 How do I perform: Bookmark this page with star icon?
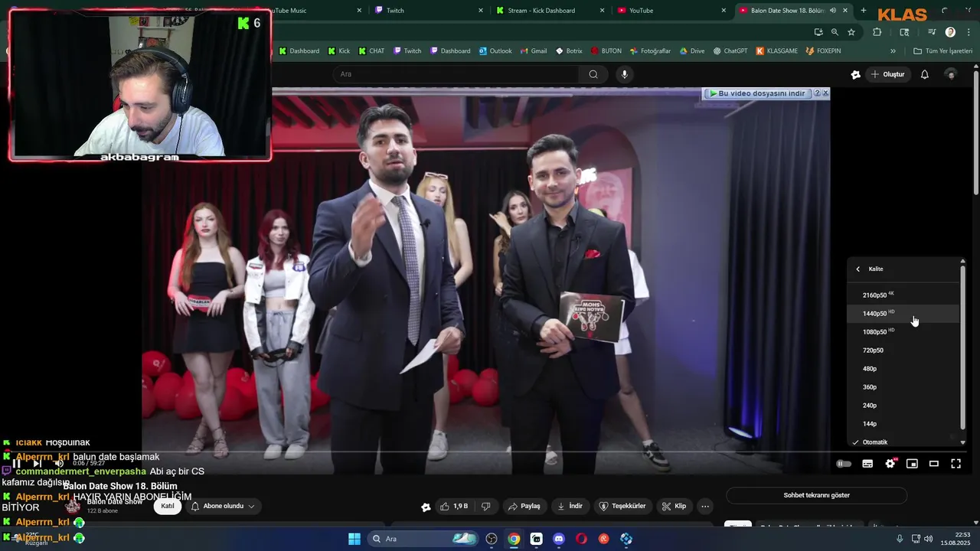851,32
